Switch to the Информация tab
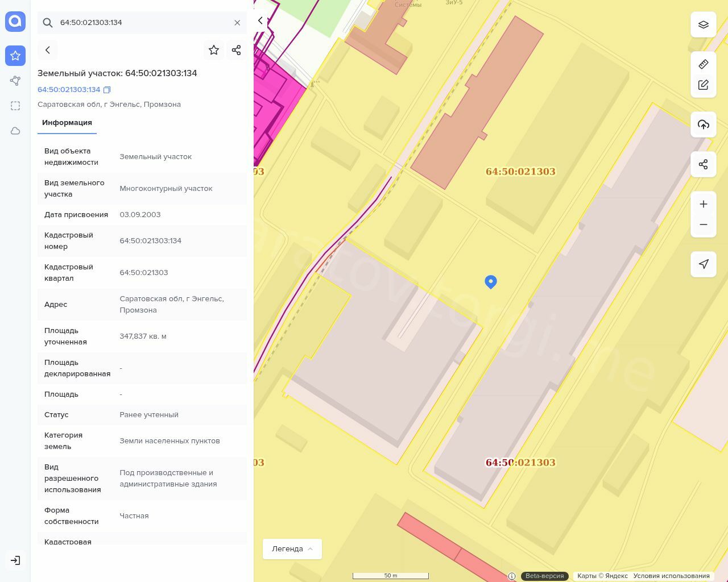Viewport: 728px width, 582px height. point(67,123)
